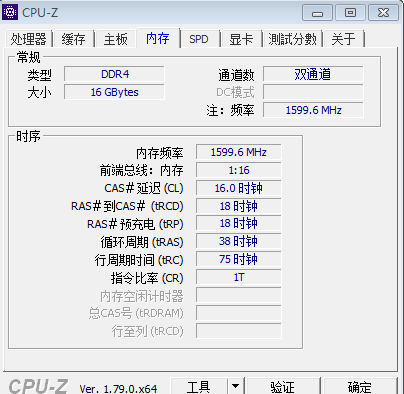This screenshot has height=394, width=404.
Task: Click the RAS#到CAS# (tRCD) label
Action: [x=127, y=206]
